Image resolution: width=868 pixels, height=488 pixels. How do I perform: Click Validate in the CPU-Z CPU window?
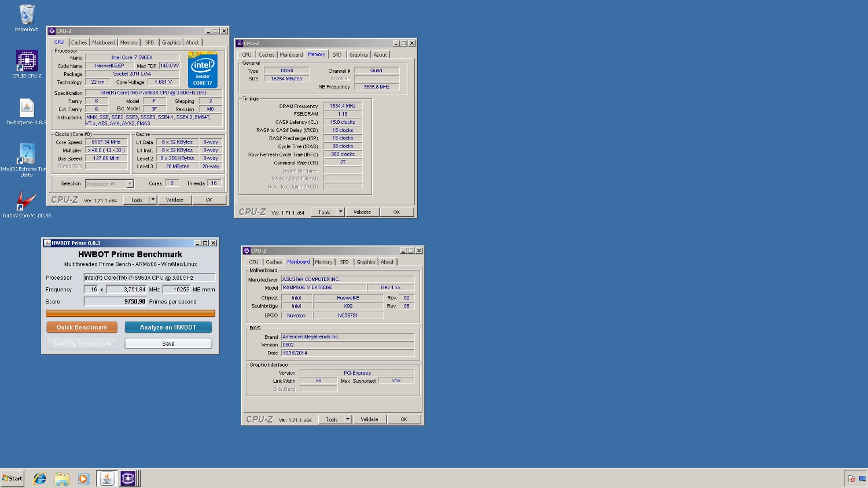pos(175,200)
